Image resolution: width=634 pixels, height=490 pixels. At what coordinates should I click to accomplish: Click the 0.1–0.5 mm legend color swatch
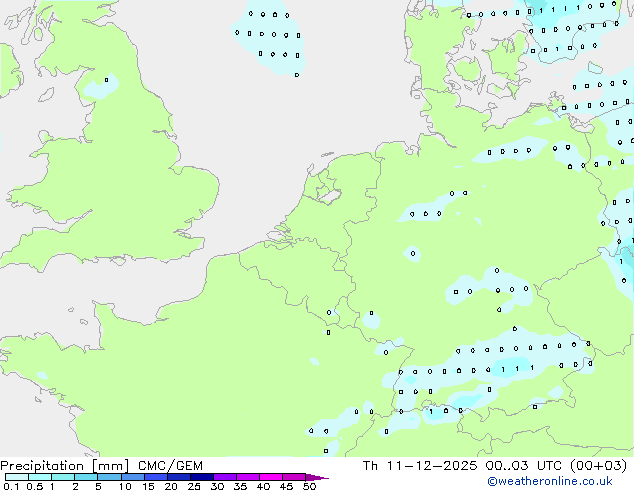(17, 477)
